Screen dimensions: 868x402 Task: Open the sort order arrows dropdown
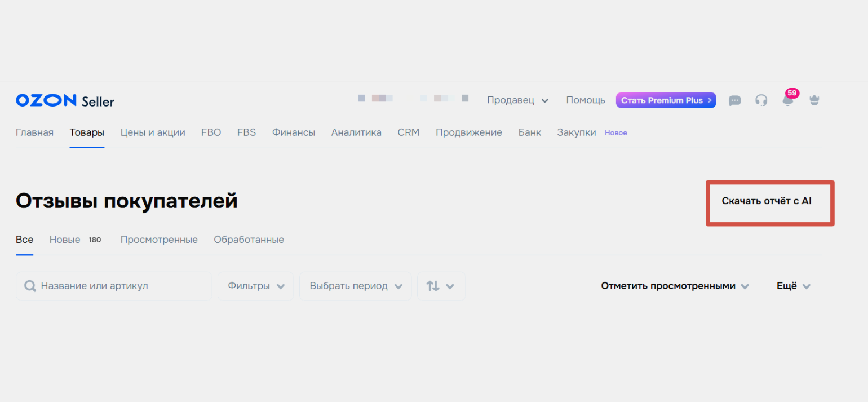441,286
